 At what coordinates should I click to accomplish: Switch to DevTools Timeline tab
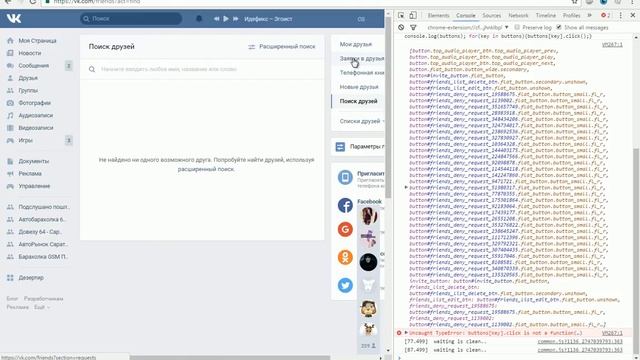(546, 16)
